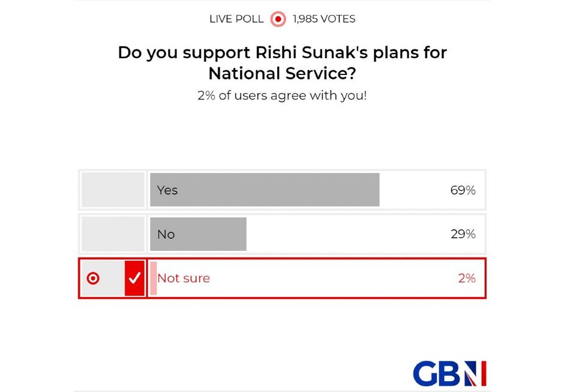Click the poll question headline
Image resolution: width=588 pixels, height=392 pixels.
coord(282,62)
